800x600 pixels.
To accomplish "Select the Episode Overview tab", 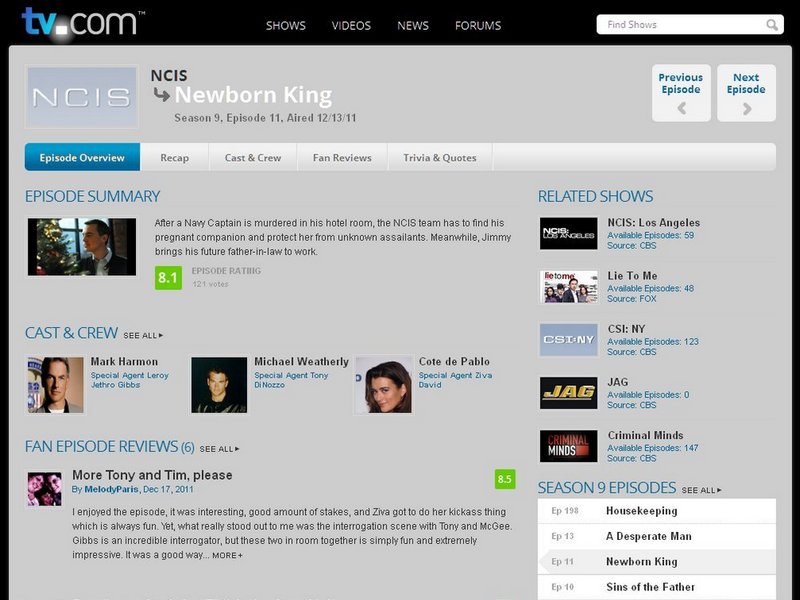I will (82, 157).
